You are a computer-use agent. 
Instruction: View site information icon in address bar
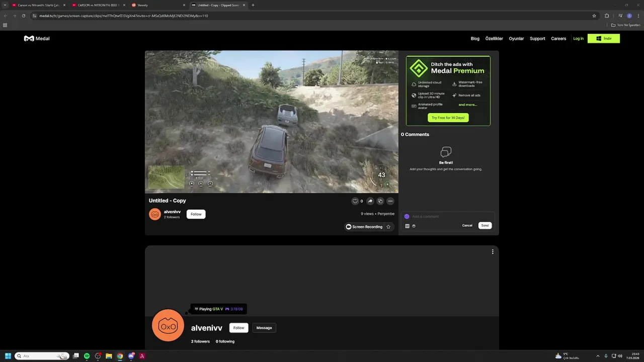(34, 16)
